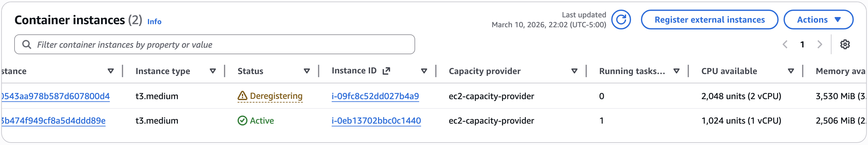Open the Info link next to Container instances
This screenshot has height=145, width=868.
[x=154, y=22]
